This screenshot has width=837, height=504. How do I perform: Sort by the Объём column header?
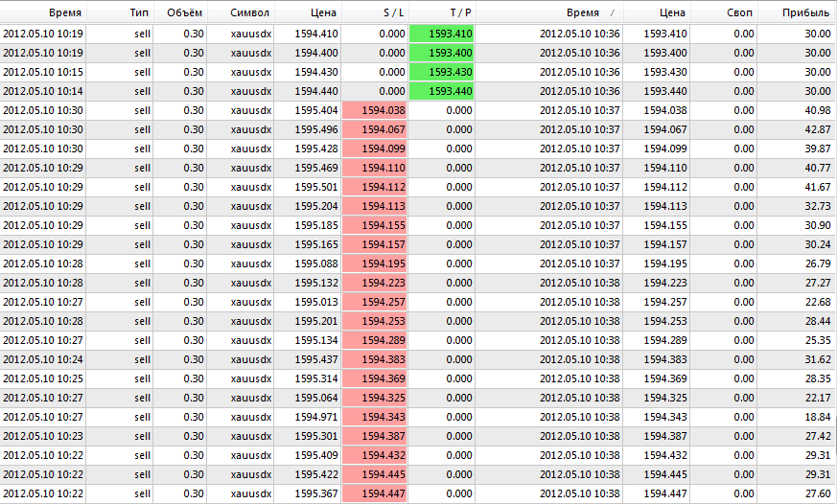(x=180, y=12)
